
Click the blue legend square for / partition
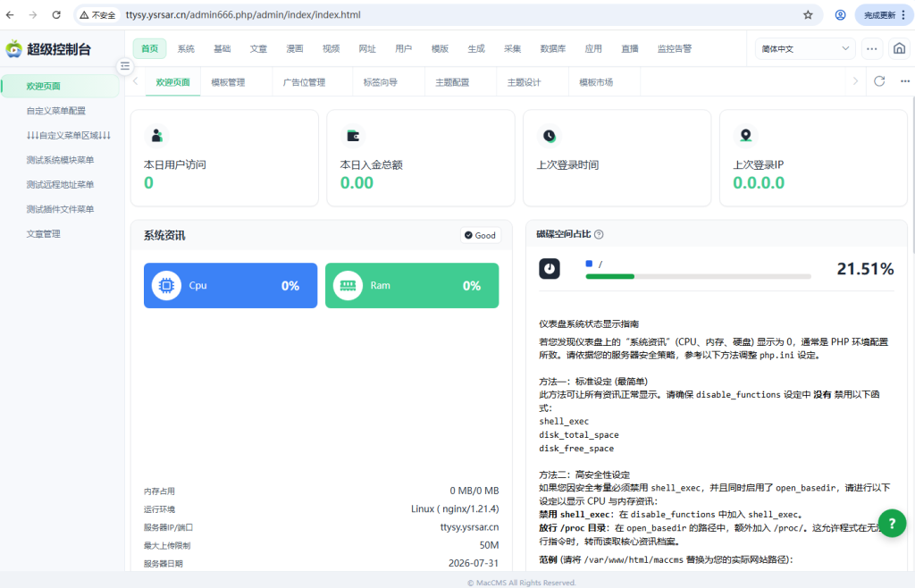pos(589,264)
